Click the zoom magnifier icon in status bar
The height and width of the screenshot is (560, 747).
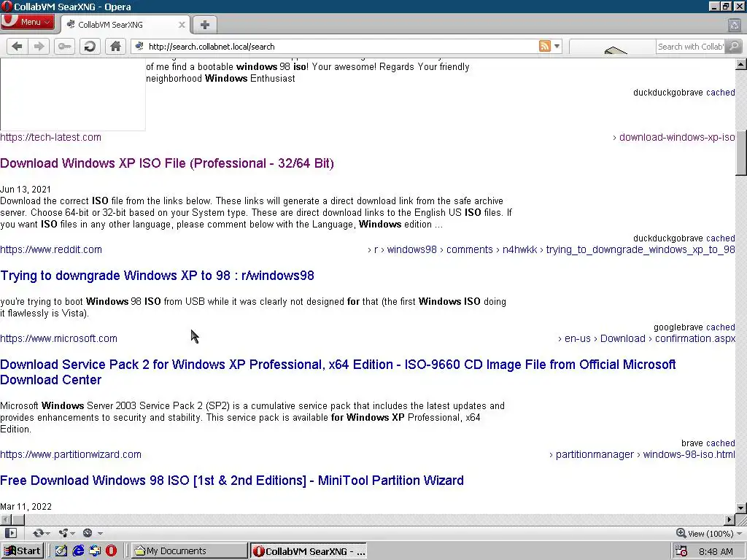(x=681, y=533)
